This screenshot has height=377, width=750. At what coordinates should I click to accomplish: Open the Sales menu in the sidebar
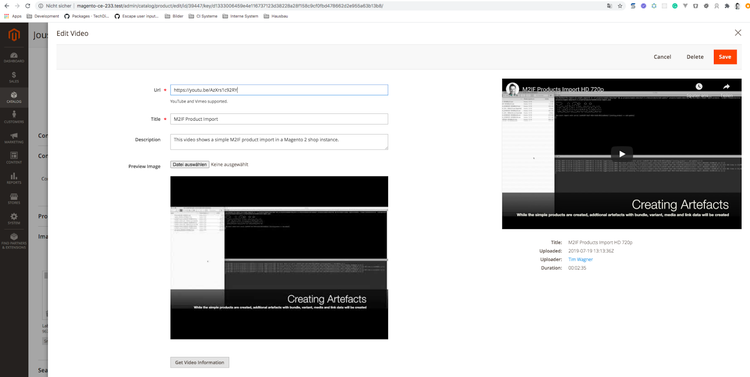coord(14,78)
